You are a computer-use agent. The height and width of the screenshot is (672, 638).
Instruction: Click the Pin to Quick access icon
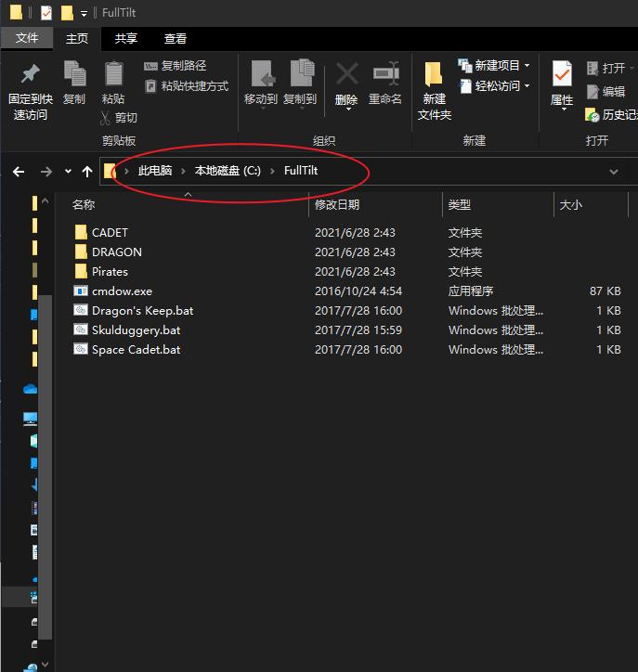30,74
